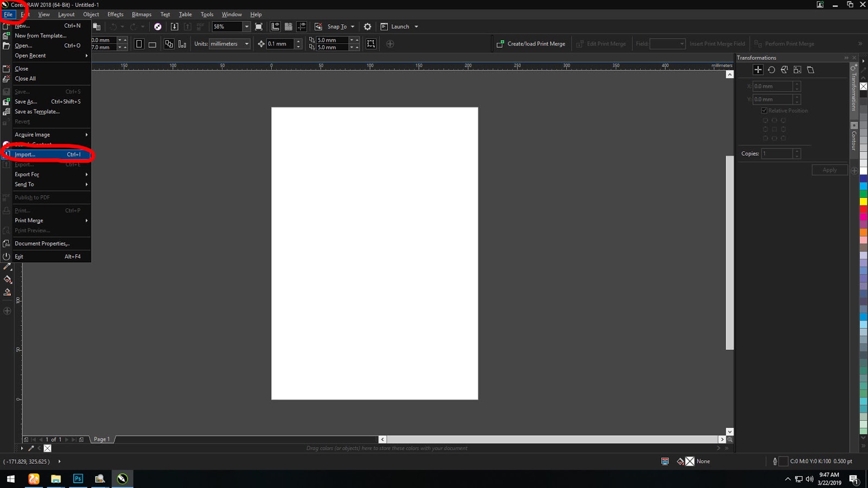Viewport: 868px width, 488px height.
Task: Open the Bitmaps menu
Action: pyautogui.click(x=141, y=14)
